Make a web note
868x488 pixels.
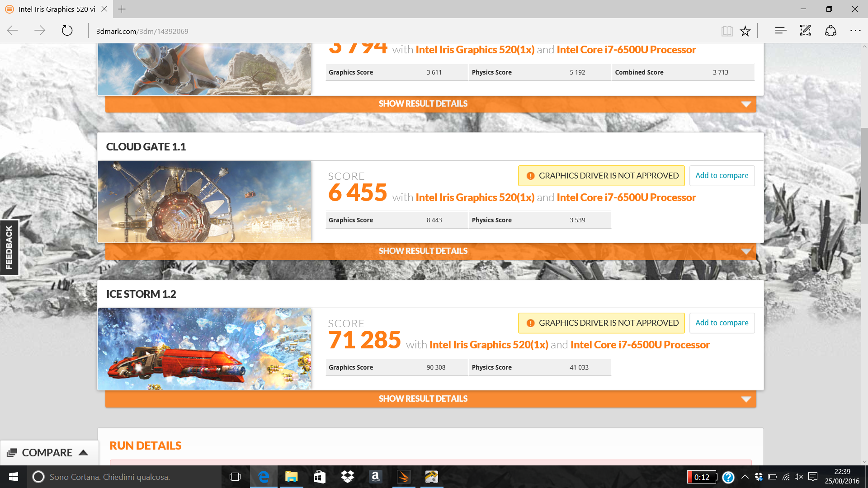806,31
